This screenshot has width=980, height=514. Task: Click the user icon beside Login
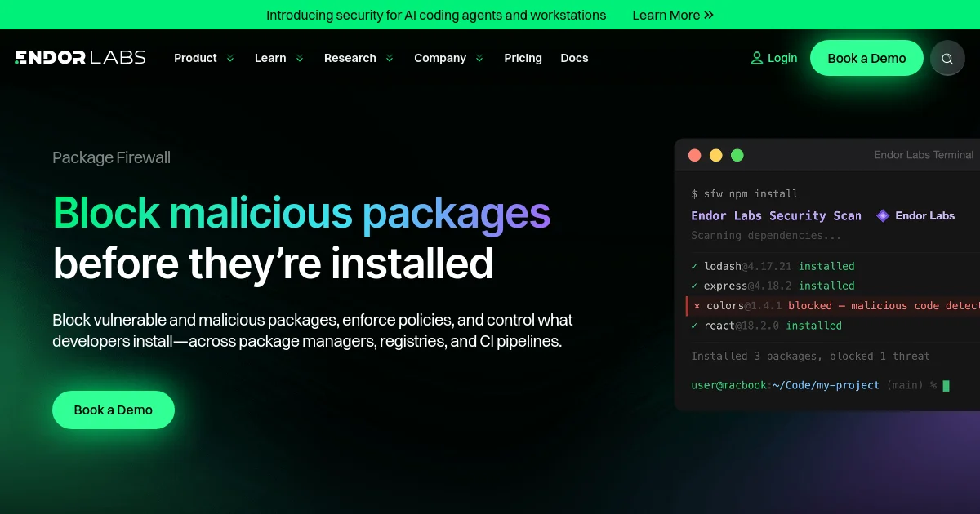click(x=757, y=58)
